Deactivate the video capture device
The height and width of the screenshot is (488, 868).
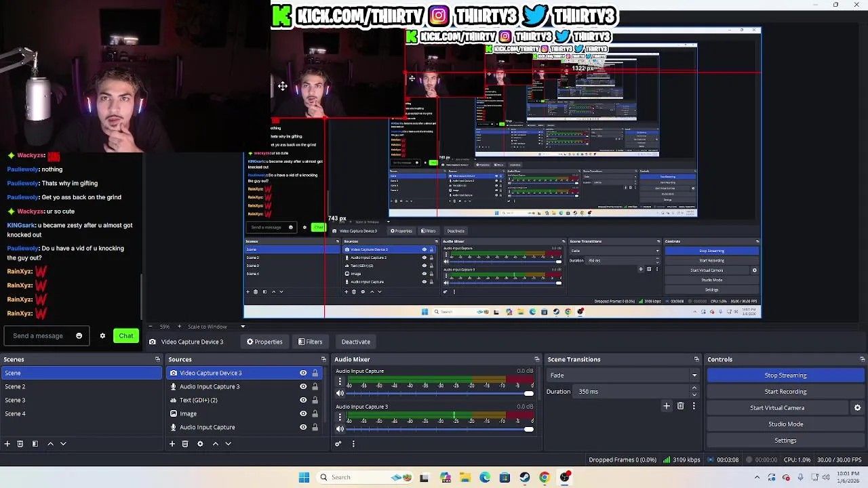click(355, 342)
